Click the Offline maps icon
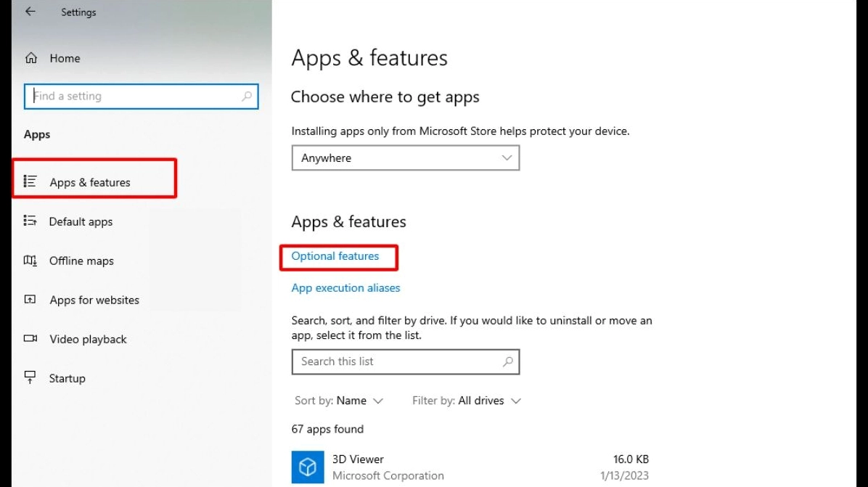The width and height of the screenshot is (868, 487). pyautogui.click(x=30, y=261)
